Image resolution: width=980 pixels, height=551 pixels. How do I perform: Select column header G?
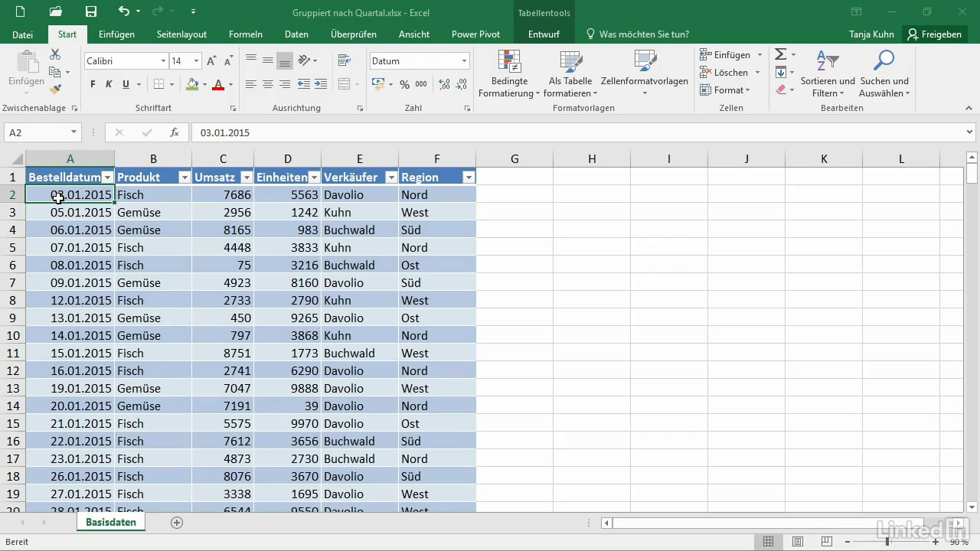click(514, 159)
